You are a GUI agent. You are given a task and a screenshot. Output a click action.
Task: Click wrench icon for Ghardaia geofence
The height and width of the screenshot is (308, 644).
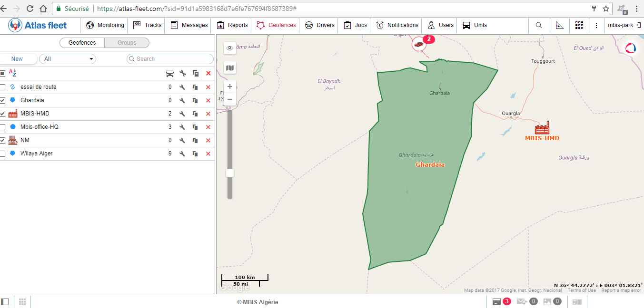(182, 100)
